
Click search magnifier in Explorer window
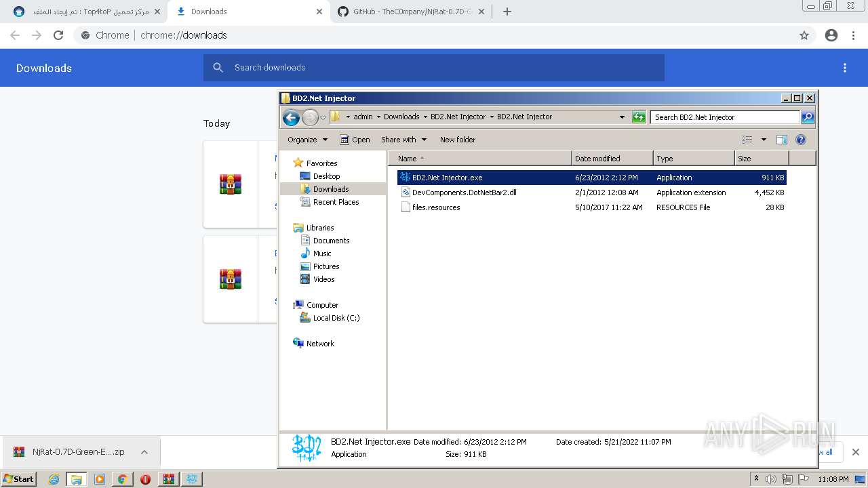(808, 117)
